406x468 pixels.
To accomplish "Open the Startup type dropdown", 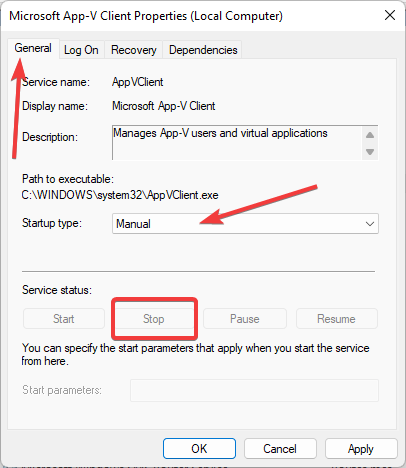I will (x=245, y=224).
